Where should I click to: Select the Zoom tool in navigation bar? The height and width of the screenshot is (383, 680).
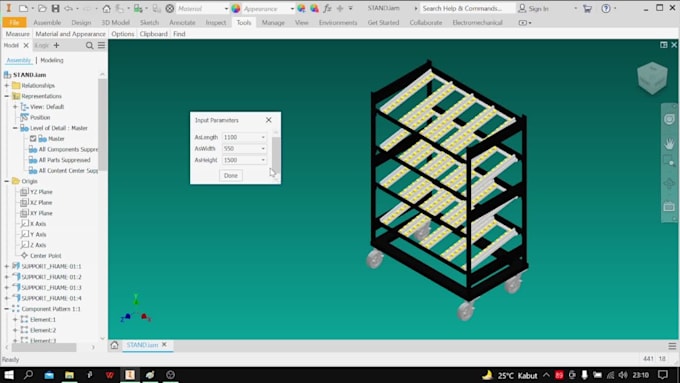669,162
